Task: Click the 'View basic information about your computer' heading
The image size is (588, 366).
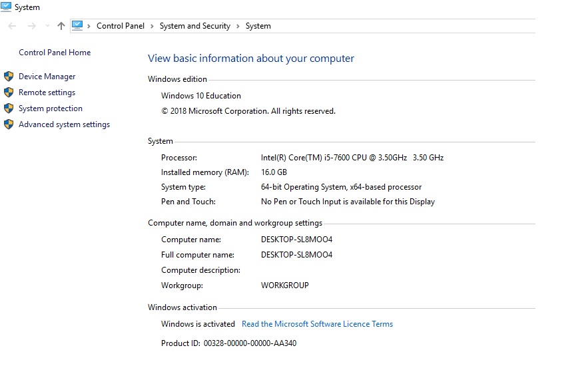Action: [251, 59]
